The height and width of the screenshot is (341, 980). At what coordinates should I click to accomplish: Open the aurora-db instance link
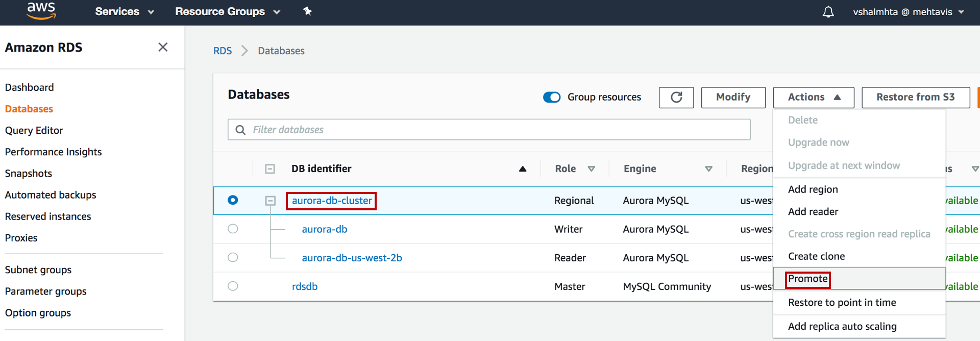coord(325,229)
